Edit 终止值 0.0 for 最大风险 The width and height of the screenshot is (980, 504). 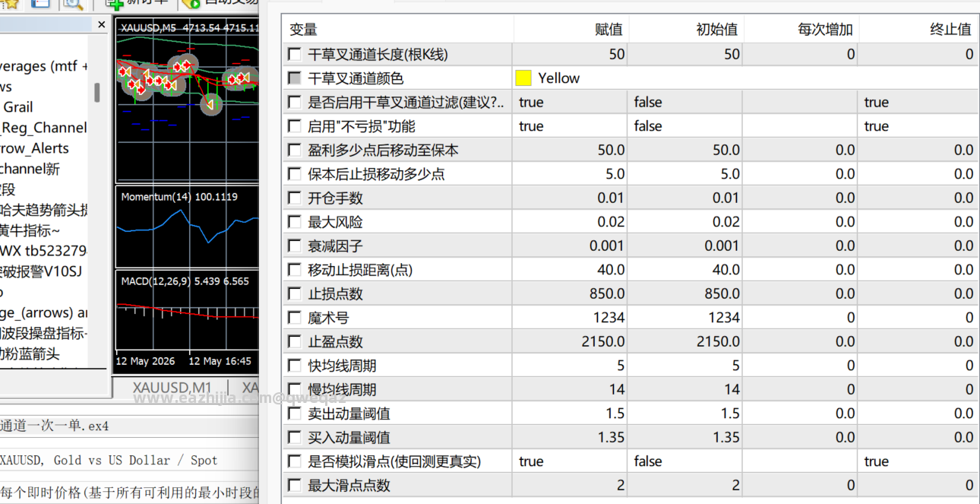coord(918,222)
